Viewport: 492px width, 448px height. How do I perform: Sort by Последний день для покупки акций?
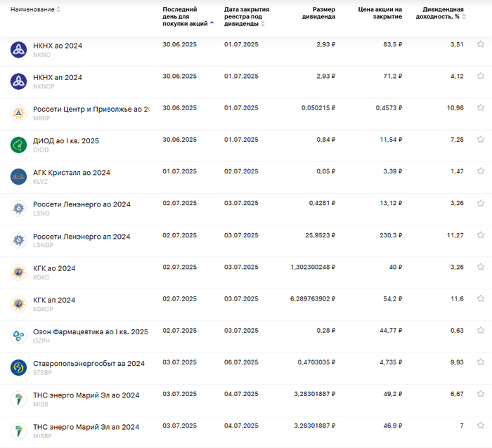(185, 16)
